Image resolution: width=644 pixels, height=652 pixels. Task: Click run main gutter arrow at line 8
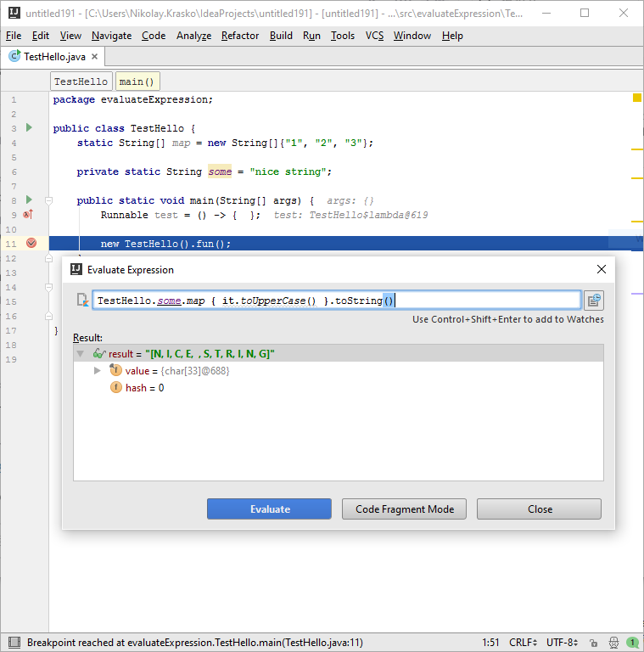point(29,200)
